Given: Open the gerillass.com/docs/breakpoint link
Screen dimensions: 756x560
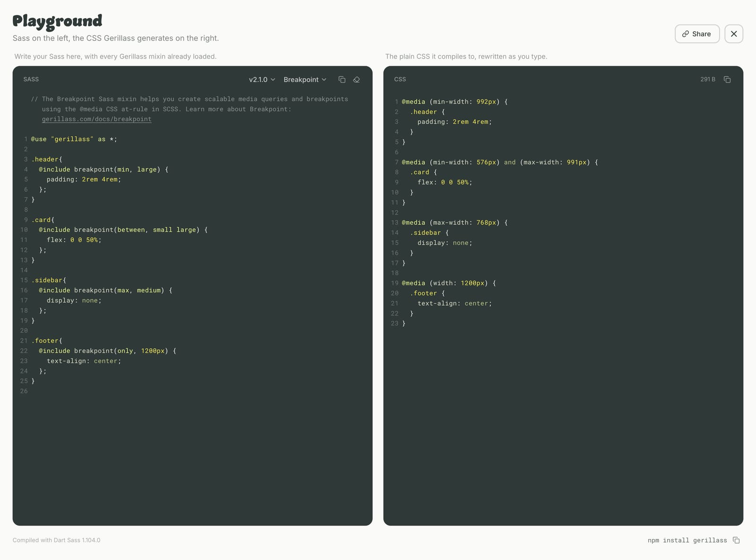Looking at the screenshot, I should click(x=96, y=119).
